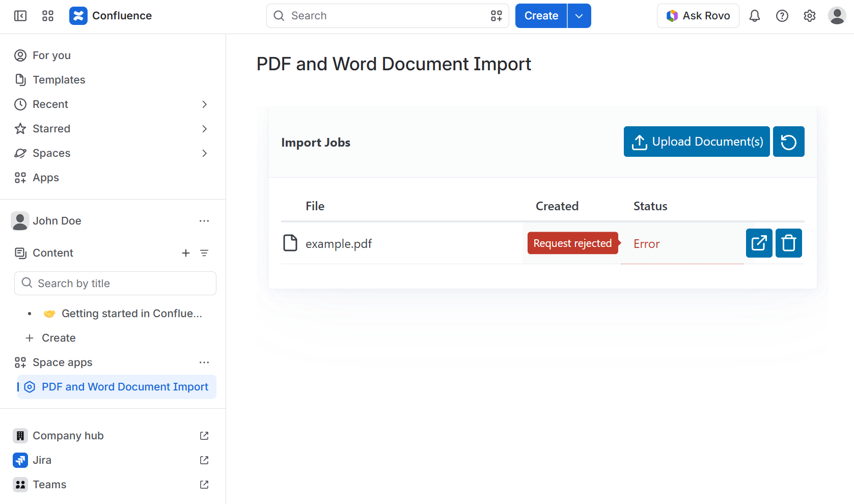The image size is (854, 504).
Task: Expand the Spaces chevron
Action: pos(205,153)
